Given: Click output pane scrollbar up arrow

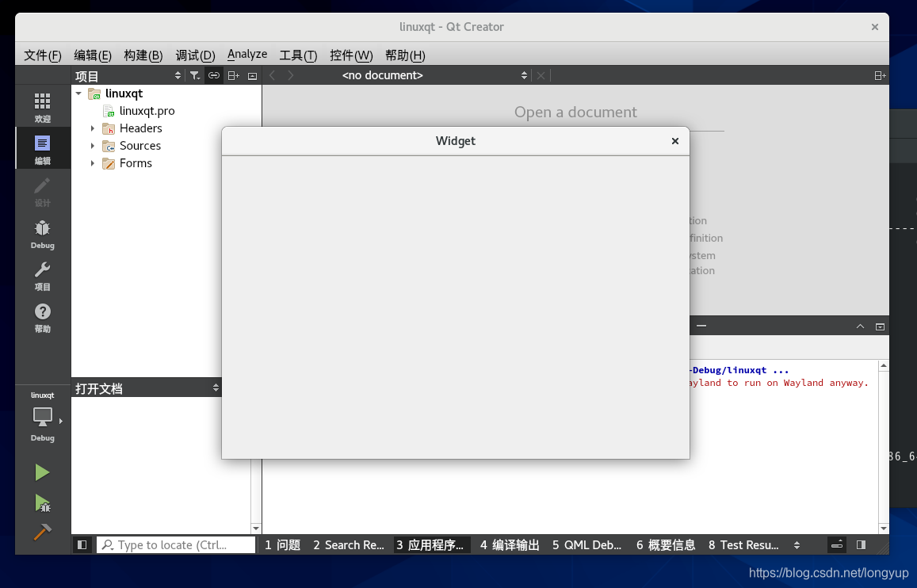Looking at the screenshot, I should (x=884, y=365).
